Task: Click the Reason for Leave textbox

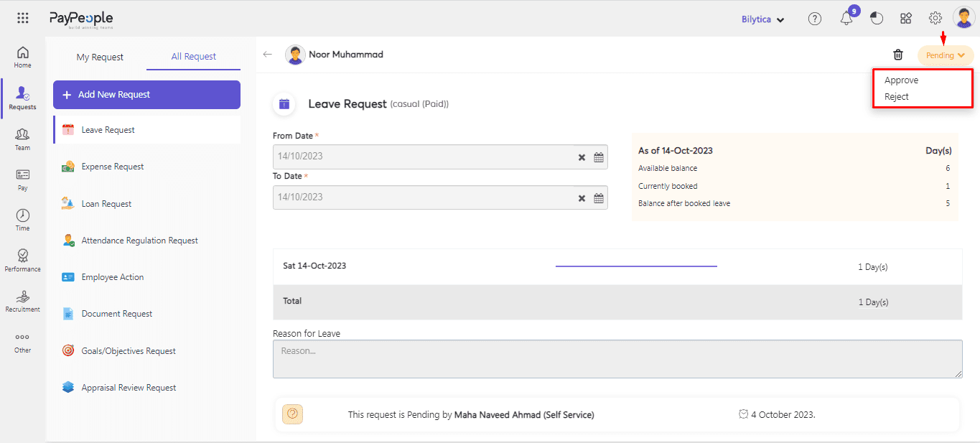Action: [x=617, y=358]
